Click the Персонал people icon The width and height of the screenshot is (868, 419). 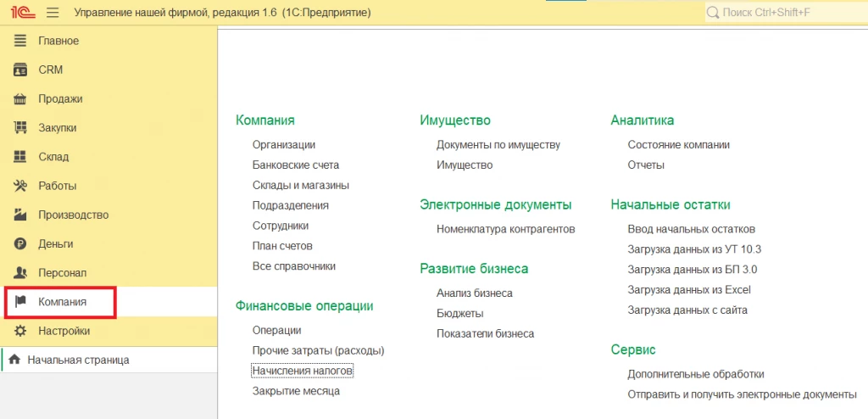point(20,273)
